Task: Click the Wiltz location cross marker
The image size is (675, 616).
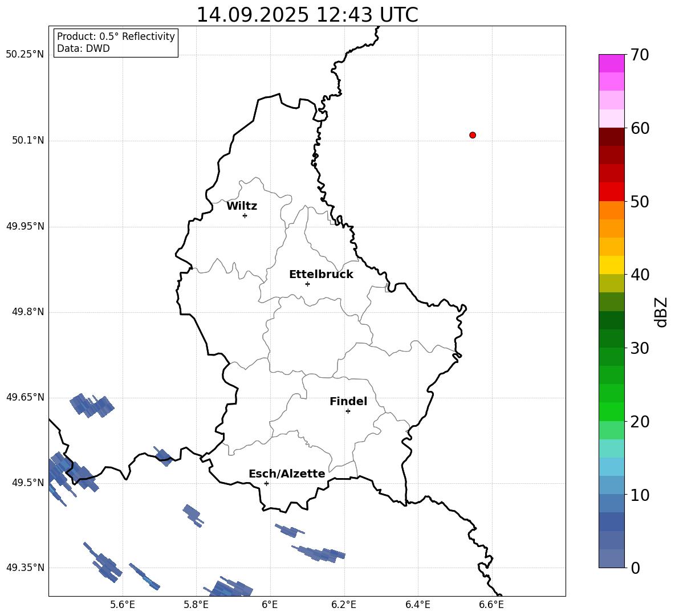Action: point(245,215)
